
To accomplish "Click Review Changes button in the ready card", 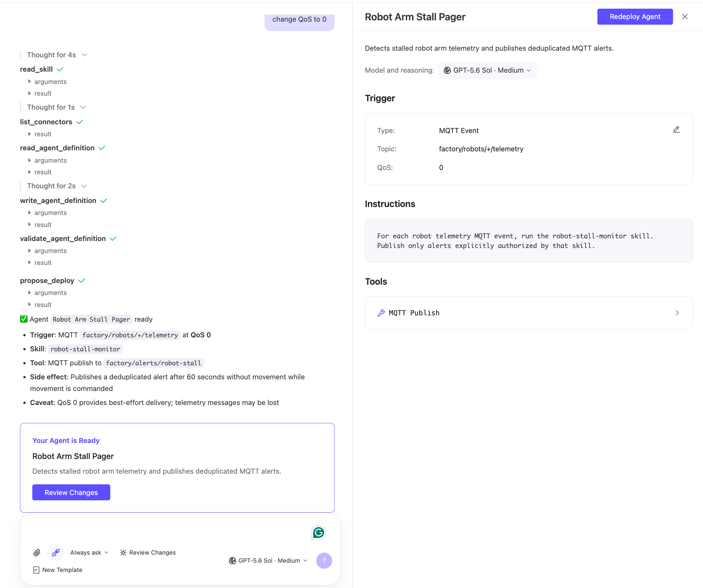I will 71,492.
